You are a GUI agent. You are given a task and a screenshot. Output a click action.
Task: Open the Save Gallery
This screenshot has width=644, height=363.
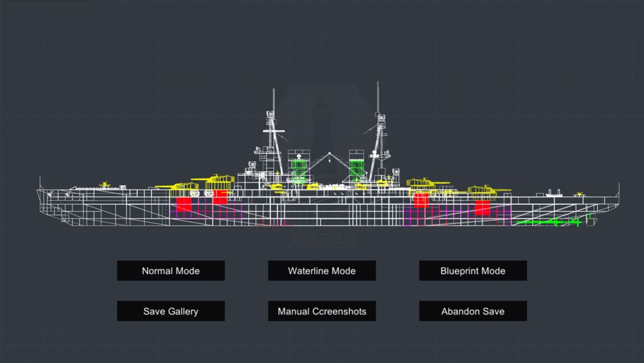tap(171, 311)
